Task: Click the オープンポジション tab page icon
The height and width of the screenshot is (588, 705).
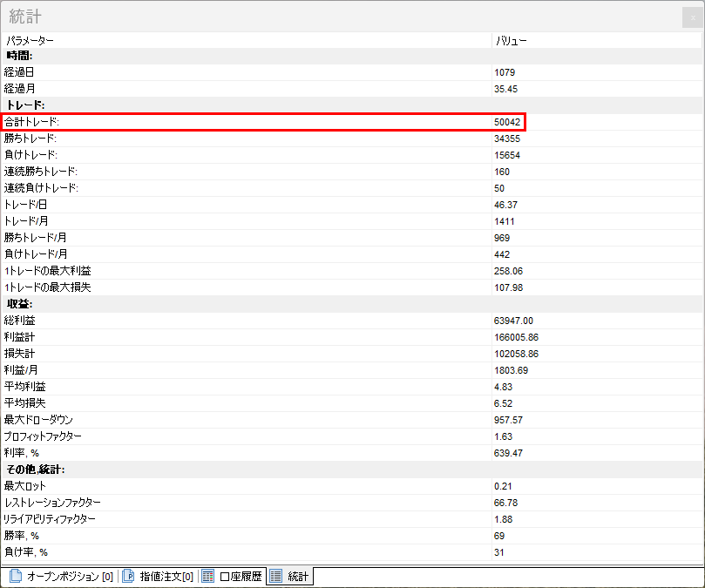Action: point(15,577)
